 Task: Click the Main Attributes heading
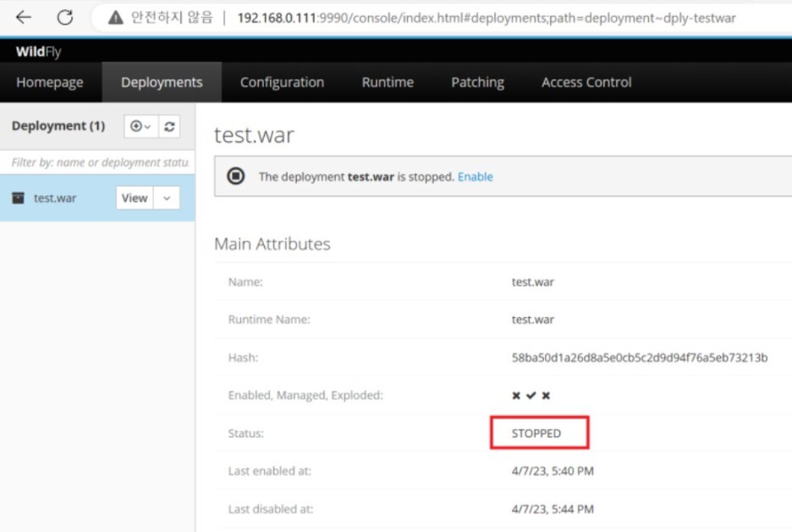pyautogui.click(x=272, y=244)
